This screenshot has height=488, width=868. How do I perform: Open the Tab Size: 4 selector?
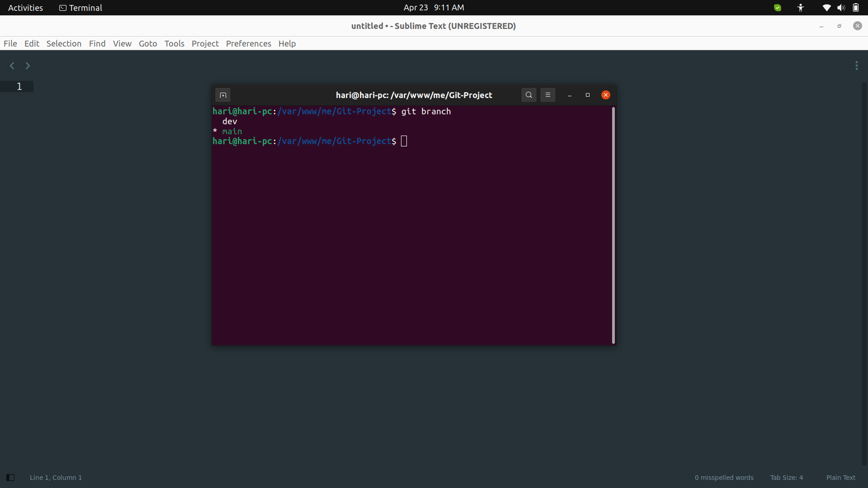(786, 478)
